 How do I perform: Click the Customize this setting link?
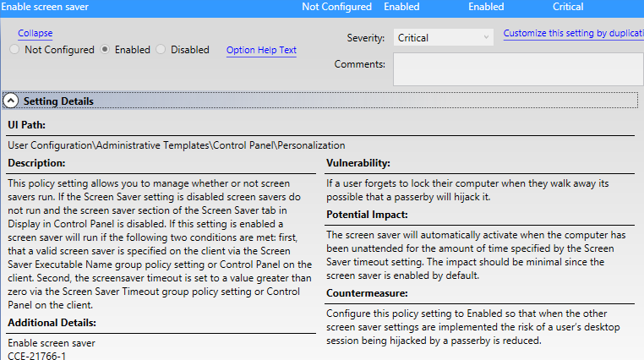point(573,34)
